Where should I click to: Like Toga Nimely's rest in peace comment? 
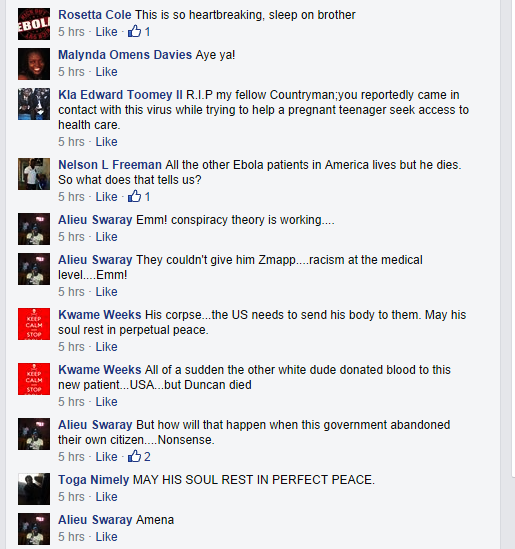click(106, 496)
